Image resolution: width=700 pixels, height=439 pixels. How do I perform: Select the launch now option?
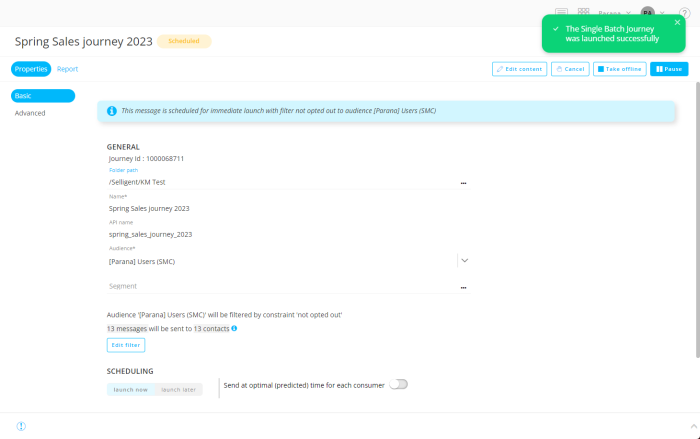[x=131, y=389]
